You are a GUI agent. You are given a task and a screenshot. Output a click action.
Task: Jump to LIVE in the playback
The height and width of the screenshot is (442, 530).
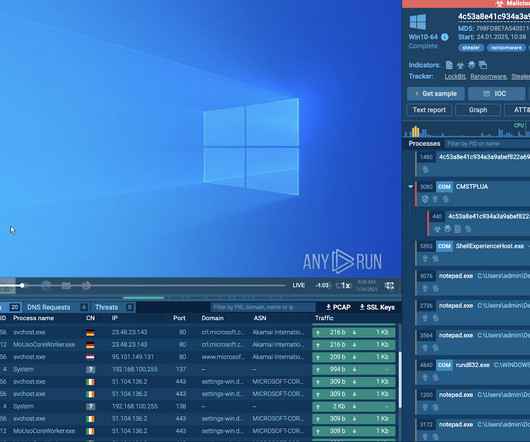(x=299, y=286)
